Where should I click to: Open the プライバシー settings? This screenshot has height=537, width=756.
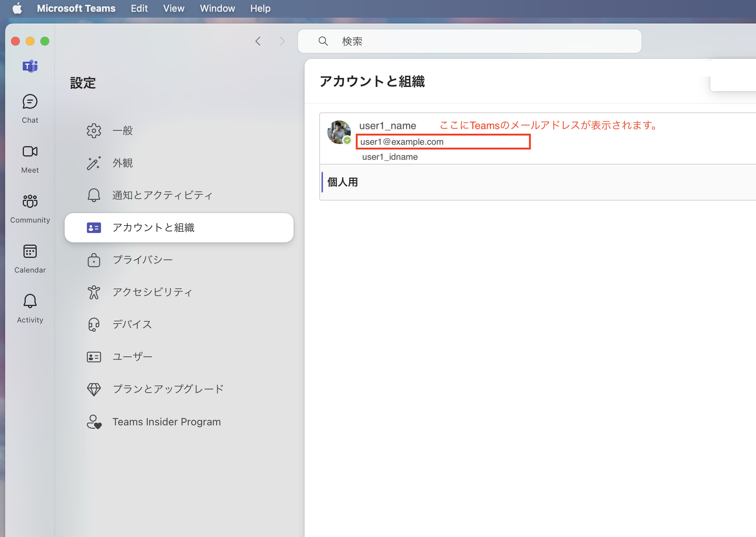click(x=179, y=260)
